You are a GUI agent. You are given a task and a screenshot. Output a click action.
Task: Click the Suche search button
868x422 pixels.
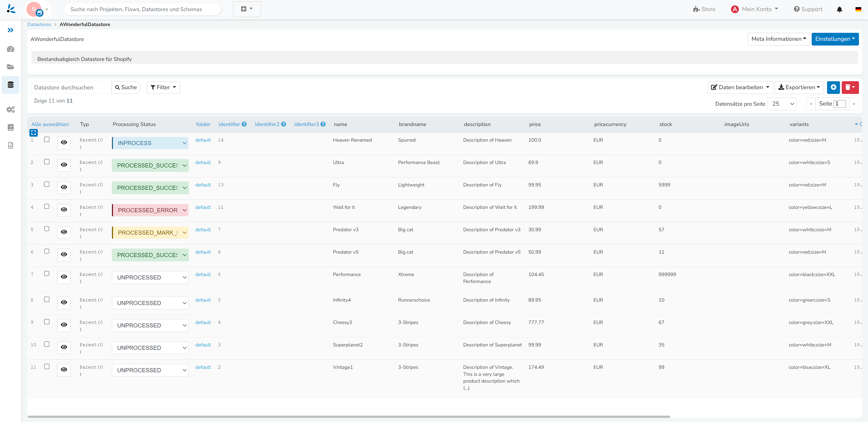point(126,87)
